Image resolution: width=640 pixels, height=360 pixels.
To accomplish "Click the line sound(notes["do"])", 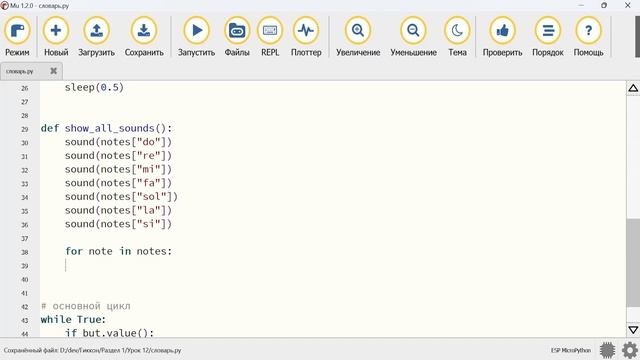I will tap(118, 142).
